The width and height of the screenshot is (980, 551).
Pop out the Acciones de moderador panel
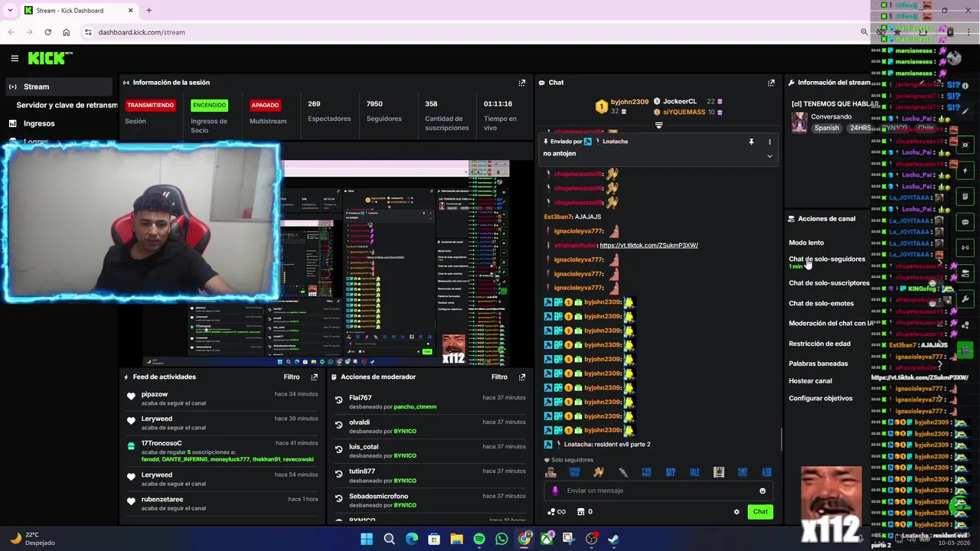(x=522, y=377)
